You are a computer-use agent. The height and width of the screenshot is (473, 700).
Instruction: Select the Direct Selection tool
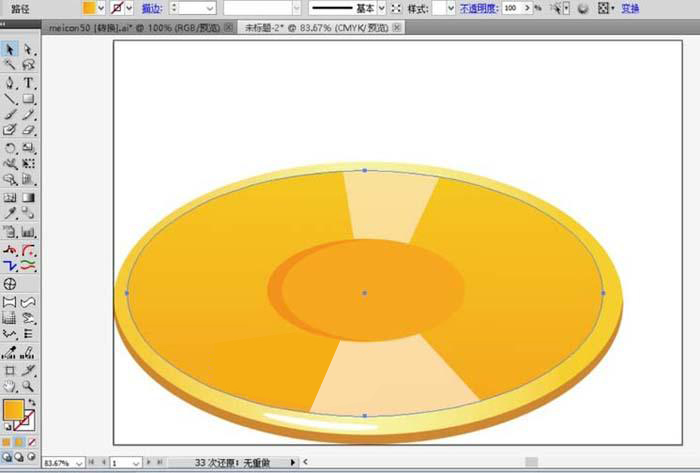pos(29,49)
